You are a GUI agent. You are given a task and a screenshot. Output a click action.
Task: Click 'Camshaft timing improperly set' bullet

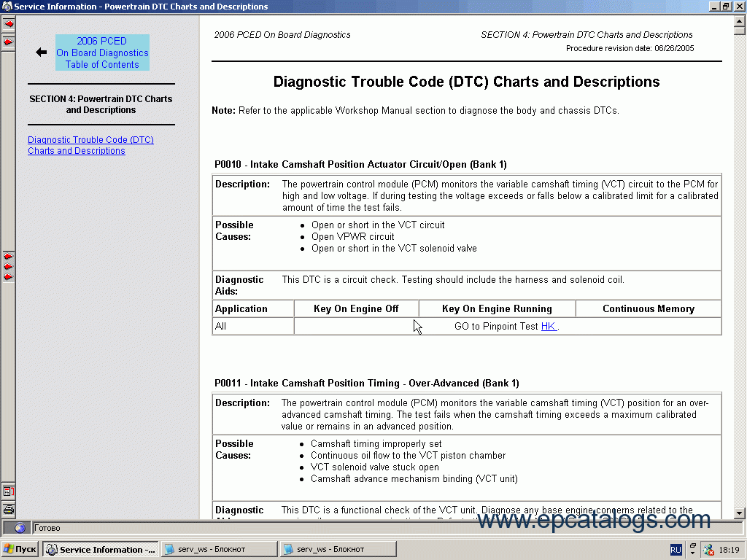[376, 444]
